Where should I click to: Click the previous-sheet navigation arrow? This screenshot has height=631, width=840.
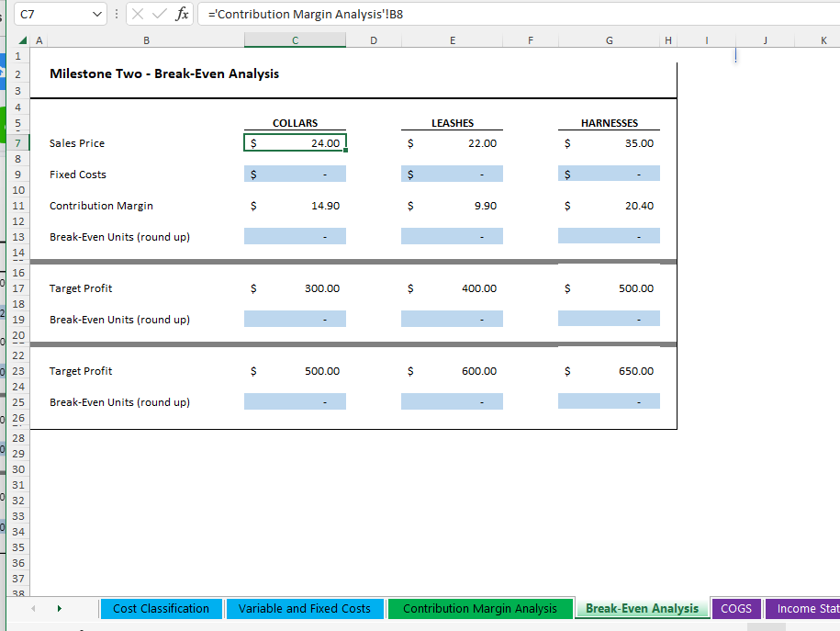click(33, 608)
